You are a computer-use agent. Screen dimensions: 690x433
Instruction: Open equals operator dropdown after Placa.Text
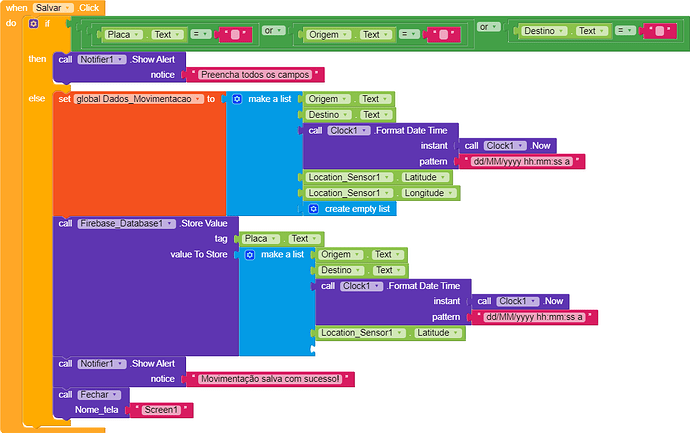pyautogui.click(x=201, y=34)
